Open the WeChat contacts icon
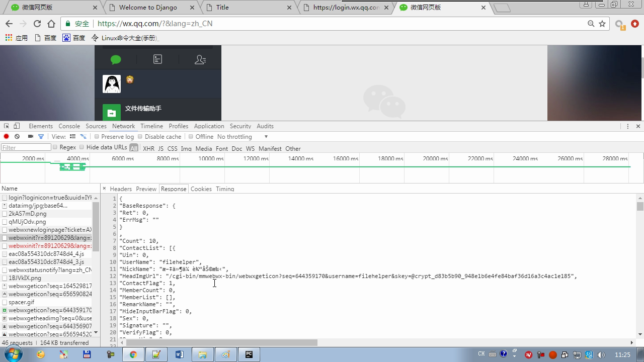 click(200, 60)
